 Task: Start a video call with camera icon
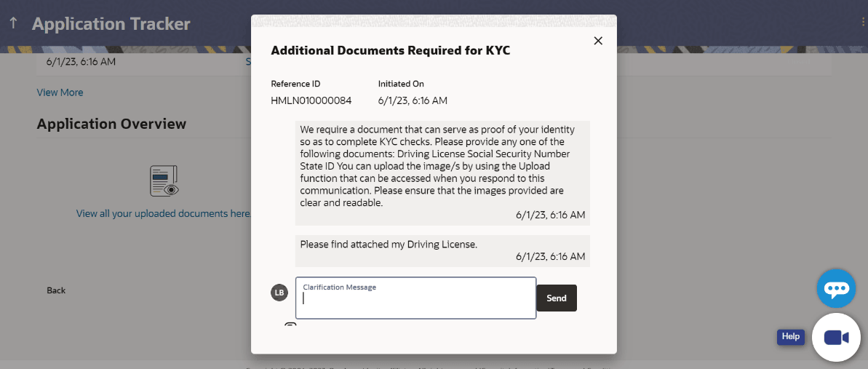tap(836, 338)
